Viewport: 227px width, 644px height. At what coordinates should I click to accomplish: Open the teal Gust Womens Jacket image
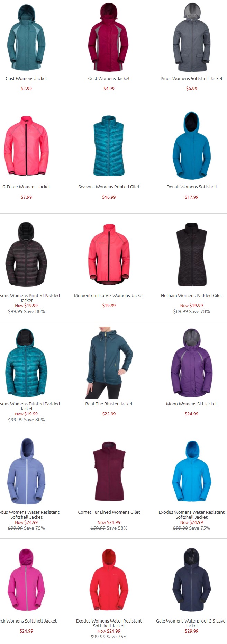click(x=26, y=37)
